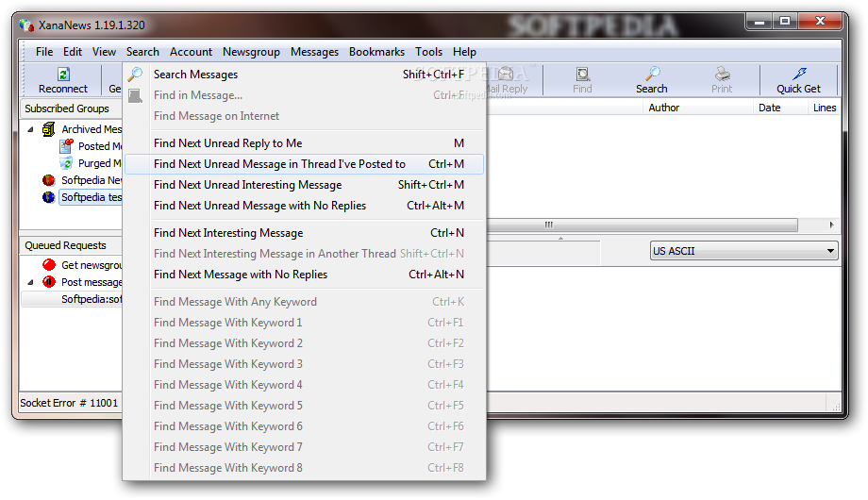
Task: Sort messages by Date column header
Action: pos(780,108)
